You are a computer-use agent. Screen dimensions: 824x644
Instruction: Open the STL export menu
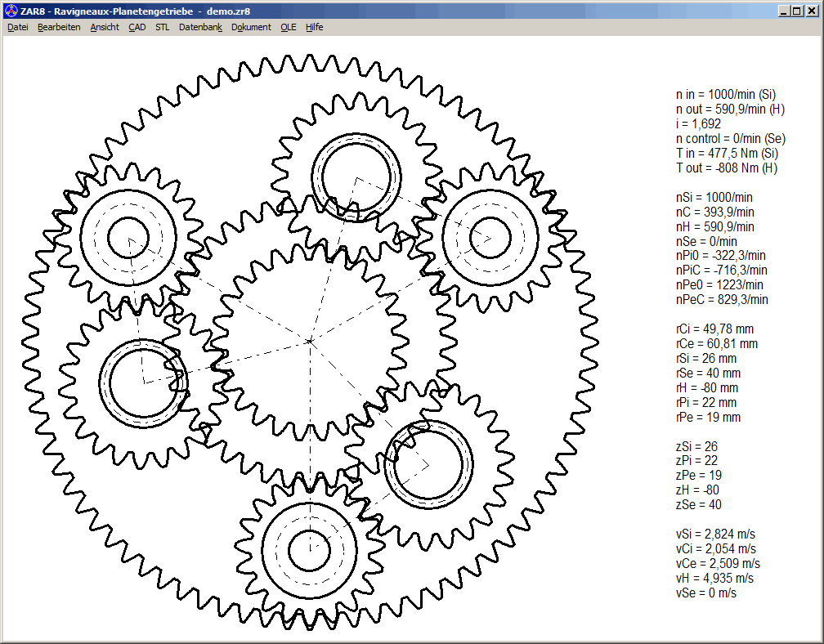click(163, 27)
